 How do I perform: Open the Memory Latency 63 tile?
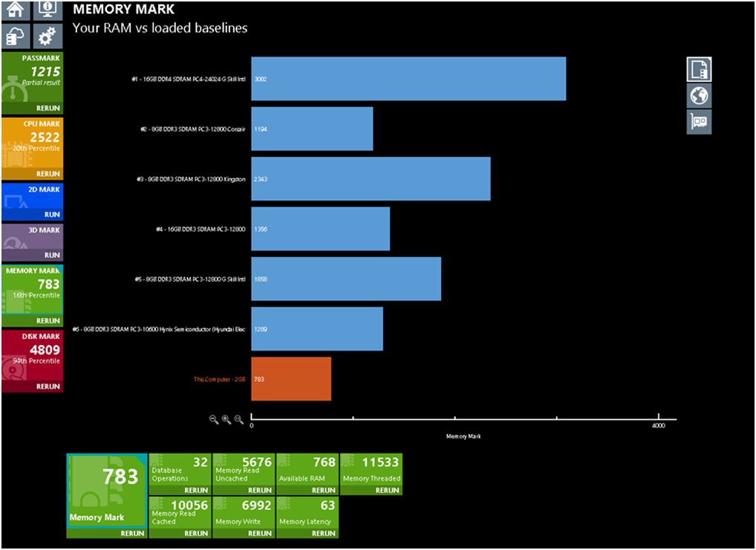coord(307,512)
